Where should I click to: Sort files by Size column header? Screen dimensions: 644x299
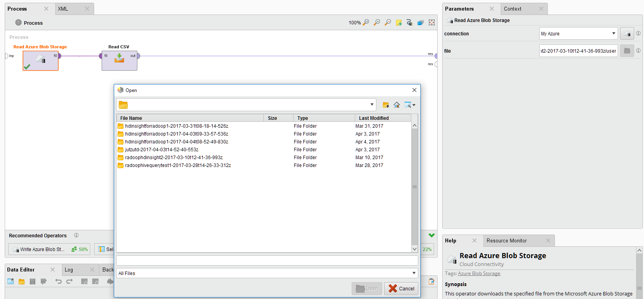point(279,118)
